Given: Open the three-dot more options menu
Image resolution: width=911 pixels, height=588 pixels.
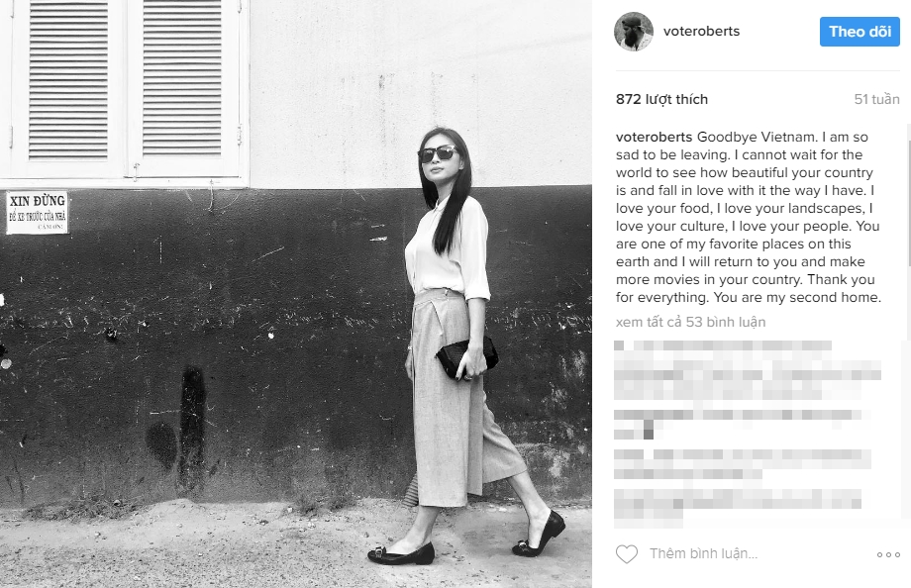Looking at the screenshot, I should 888,555.
